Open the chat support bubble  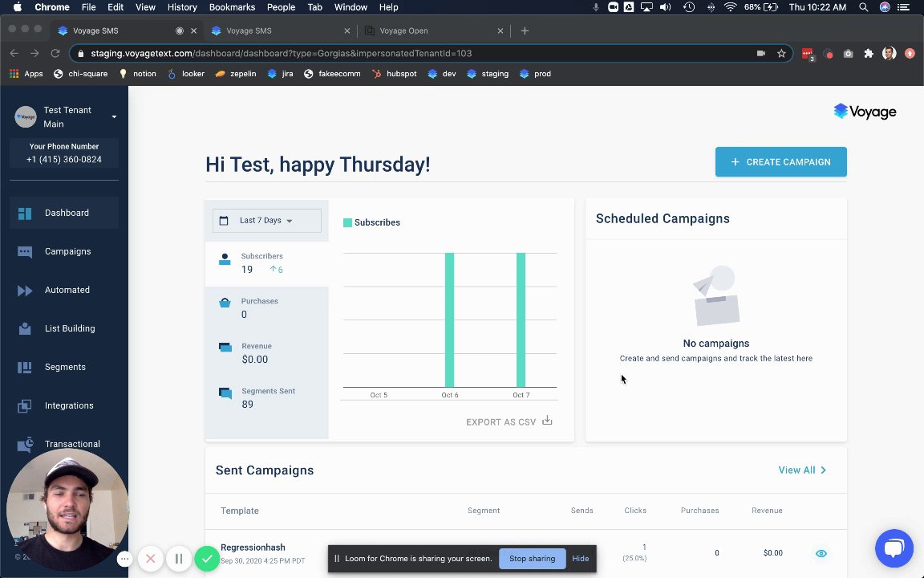[x=894, y=548]
